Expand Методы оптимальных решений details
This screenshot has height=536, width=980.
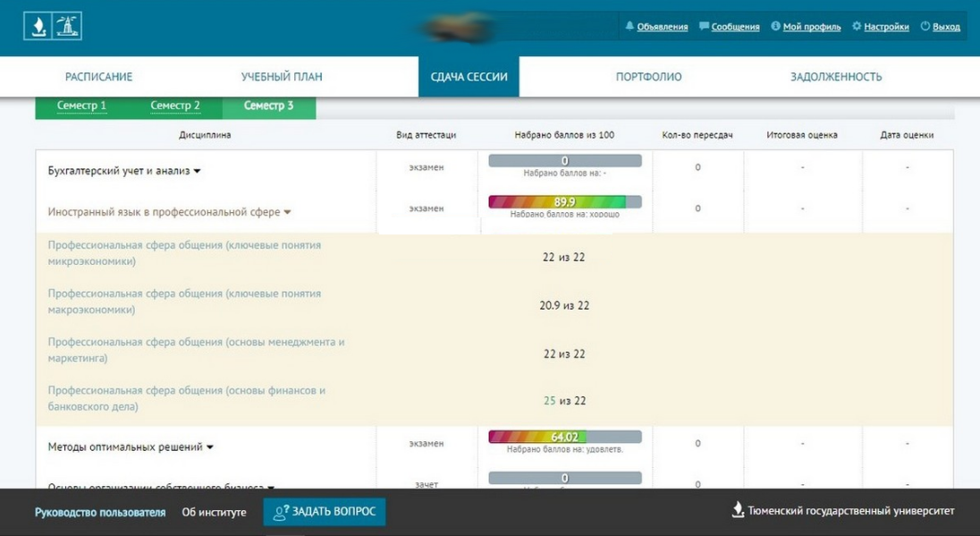tap(210, 447)
